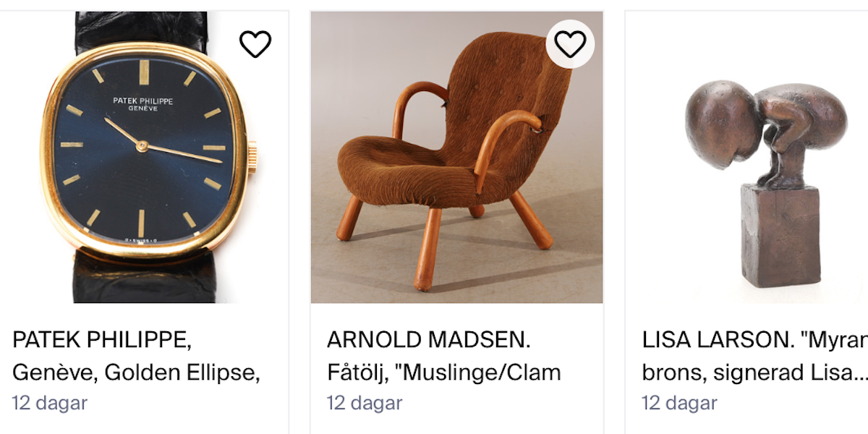Click '12 dagar' under the Lisa Larson listing
The height and width of the screenshot is (434, 868).
pos(679,403)
